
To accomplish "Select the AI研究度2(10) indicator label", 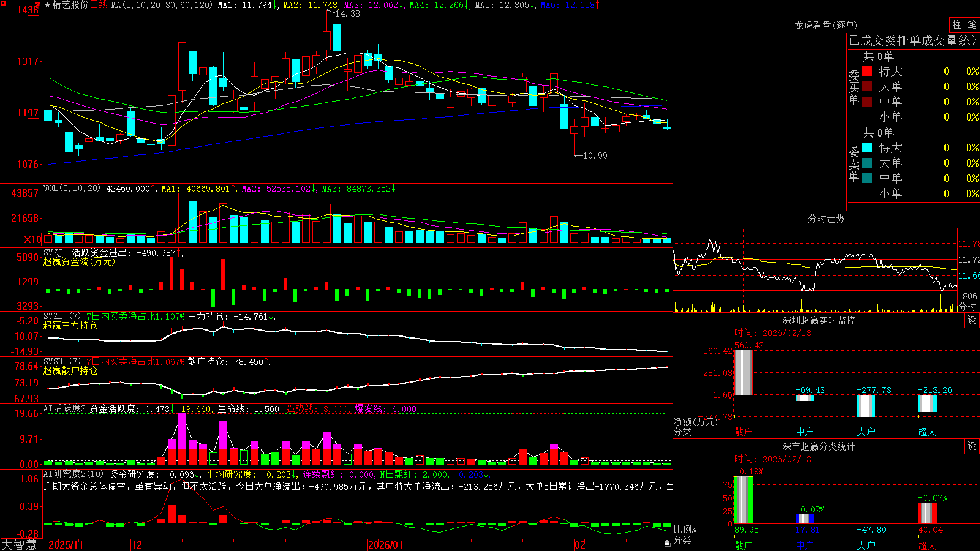I will click(74, 474).
